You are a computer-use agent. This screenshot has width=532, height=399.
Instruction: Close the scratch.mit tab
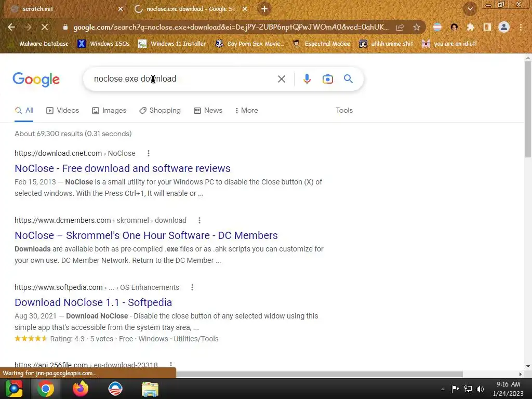coord(121,9)
